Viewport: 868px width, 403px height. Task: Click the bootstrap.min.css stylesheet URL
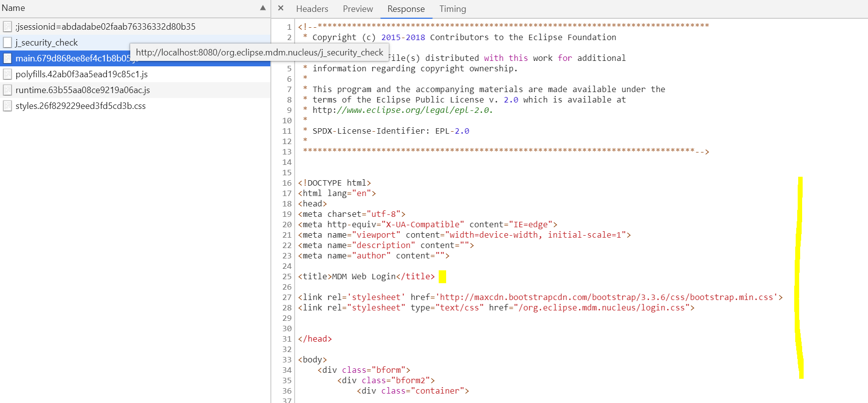coord(606,297)
